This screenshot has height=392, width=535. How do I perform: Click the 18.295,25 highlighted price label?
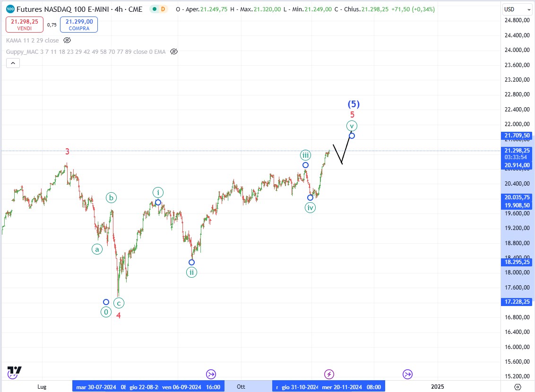(x=517, y=262)
